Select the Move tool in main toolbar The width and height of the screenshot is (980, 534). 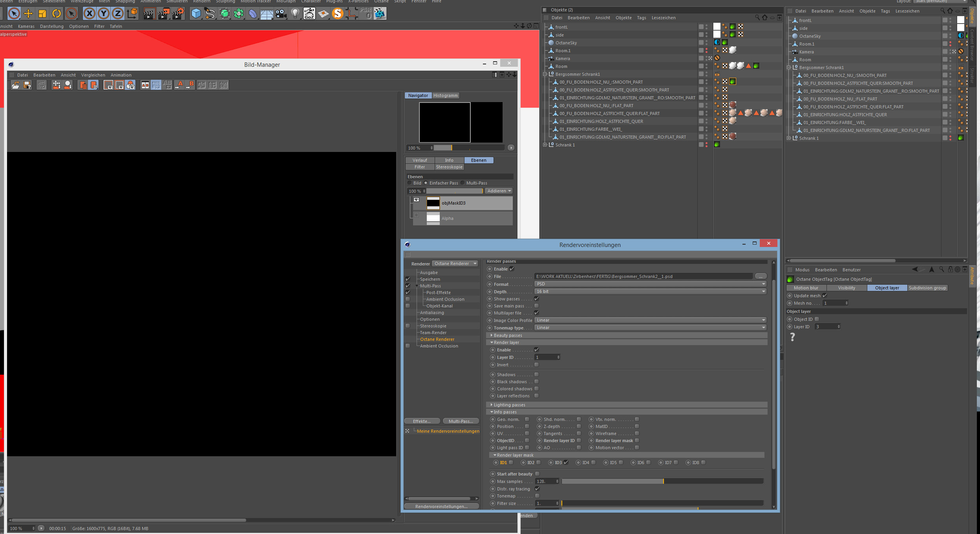pos(28,14)
